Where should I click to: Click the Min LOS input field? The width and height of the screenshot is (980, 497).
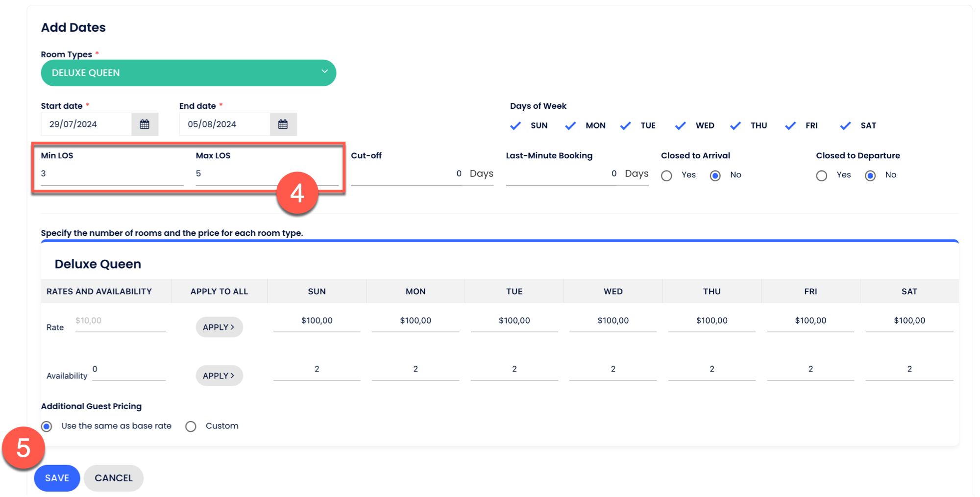(x=112, y=174)
